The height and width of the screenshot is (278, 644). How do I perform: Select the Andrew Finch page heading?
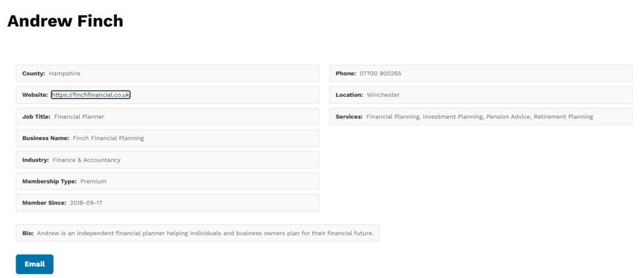click(x=65, y=21)
